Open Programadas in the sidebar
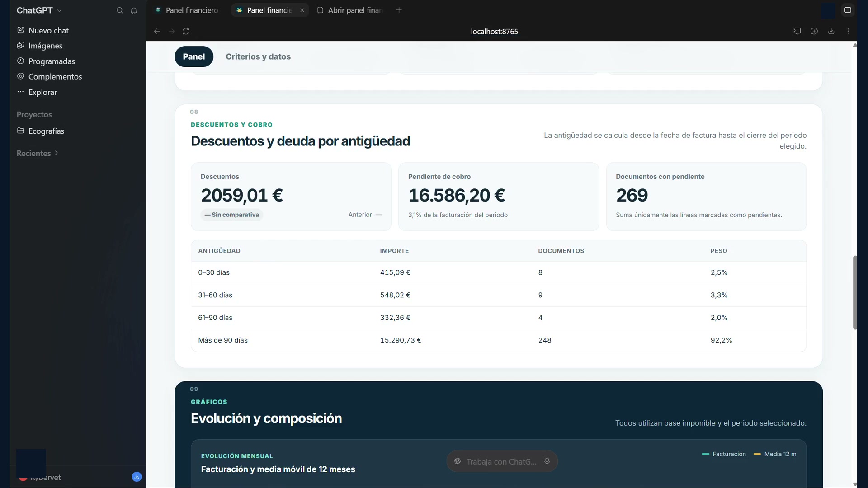 52,61
